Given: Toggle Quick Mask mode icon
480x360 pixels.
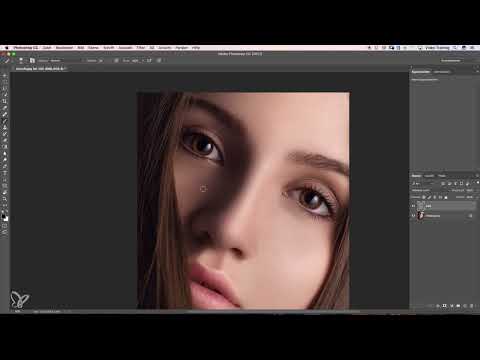Looking at the screenshot, I should [5, 226].
